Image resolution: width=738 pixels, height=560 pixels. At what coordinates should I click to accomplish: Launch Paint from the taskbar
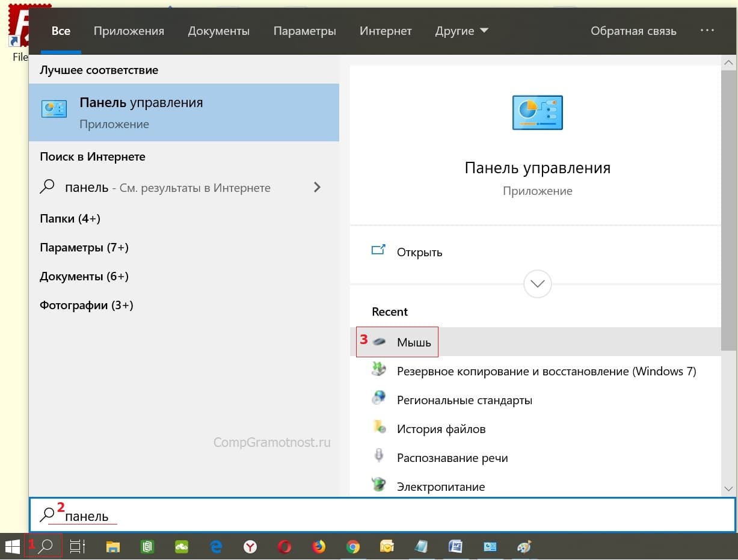(x=524, y=547)
